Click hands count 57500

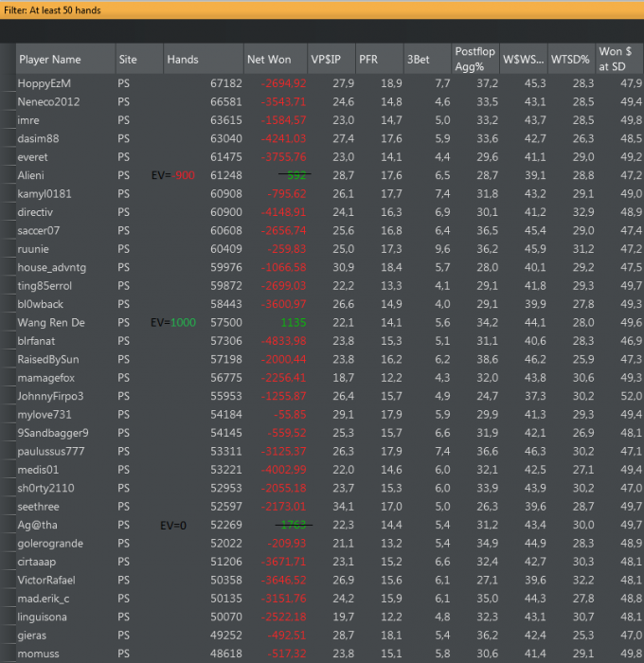pyautogui.click(x=226, y=323)
